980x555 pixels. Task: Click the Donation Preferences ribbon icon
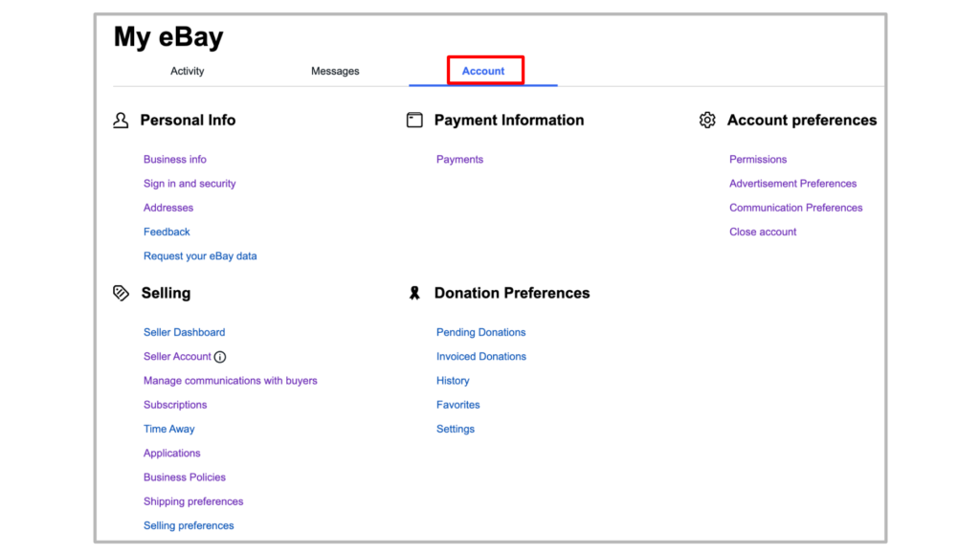pos(414,294)
